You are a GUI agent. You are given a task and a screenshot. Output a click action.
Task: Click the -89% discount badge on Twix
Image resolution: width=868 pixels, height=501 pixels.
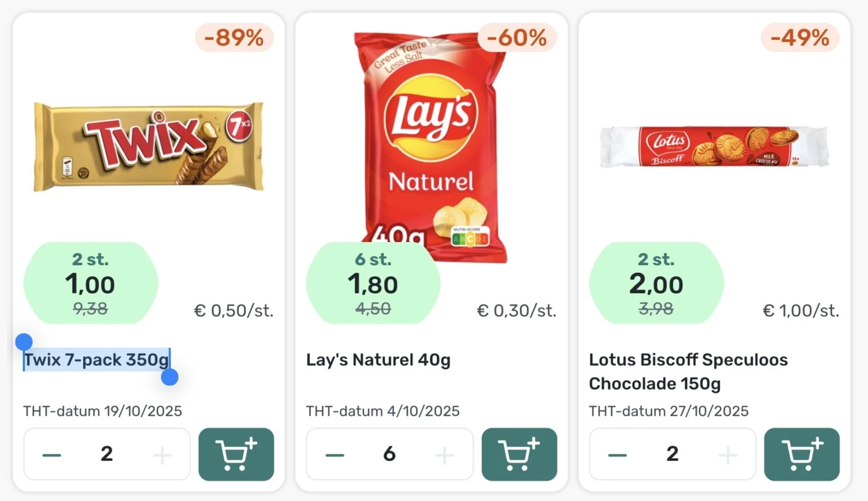(x=234, y=38)
